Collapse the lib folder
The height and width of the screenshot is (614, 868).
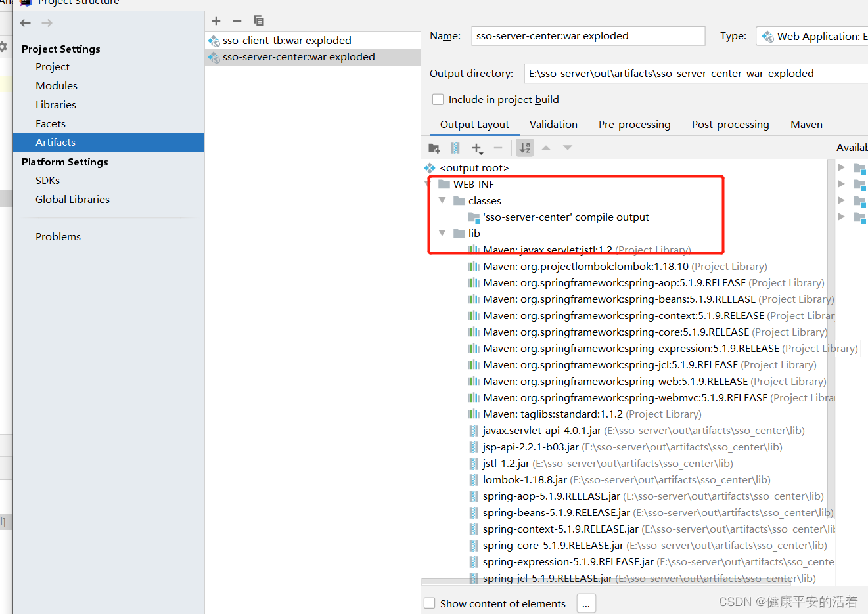[x=442, y=233]
